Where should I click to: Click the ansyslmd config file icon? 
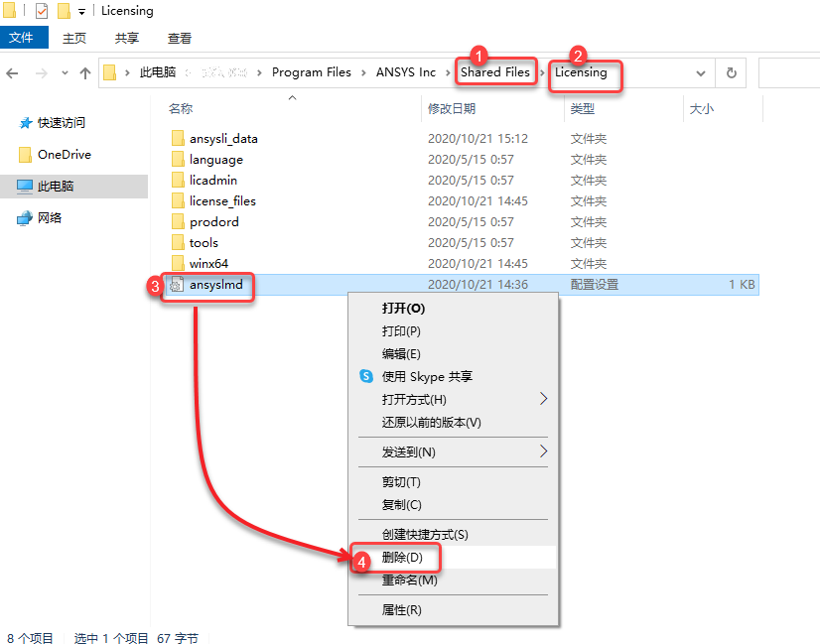pyautogui.click(x=177, y=285)
